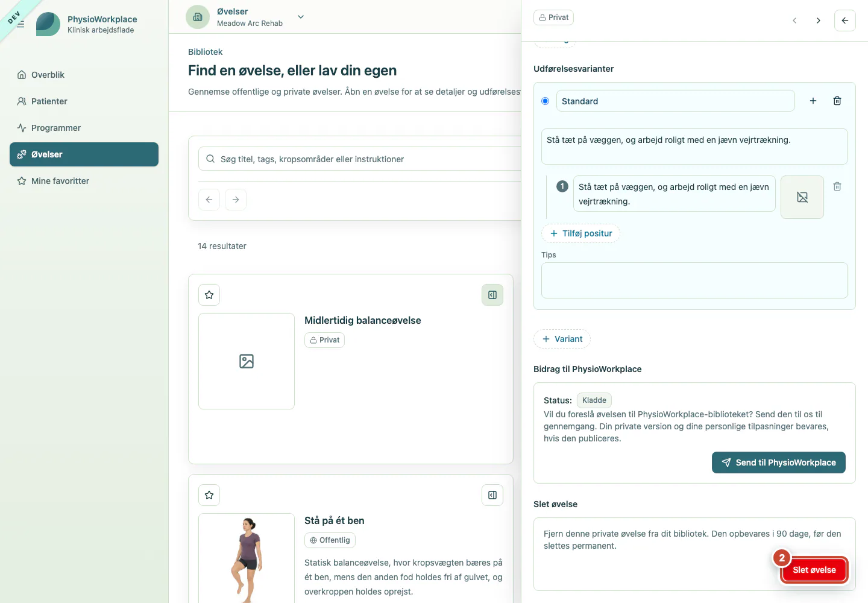Click the red Slet øvelse button
This screenshot has height=603, width=868.
(x=814, y=570)
